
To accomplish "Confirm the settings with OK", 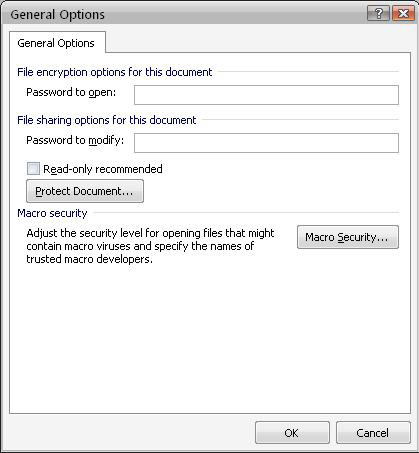I will (292, 433).
